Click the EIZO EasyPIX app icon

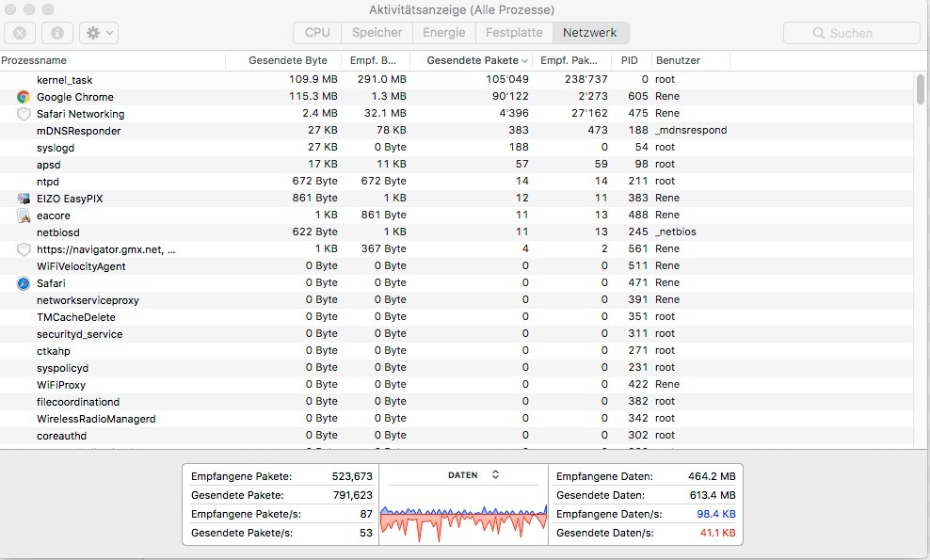click(24, 199)
